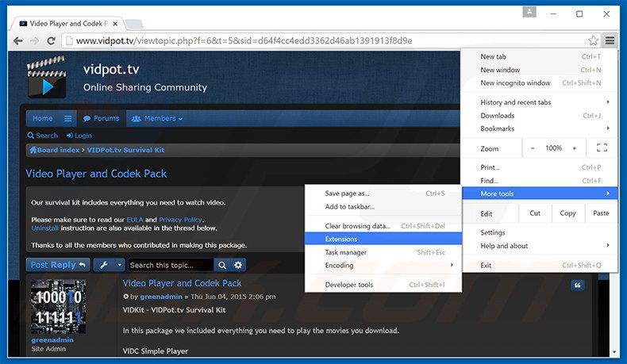Select Add to taskbar... item
This screenshot has width=627, height=364.
pyautogui.click(x=383, y=206)
